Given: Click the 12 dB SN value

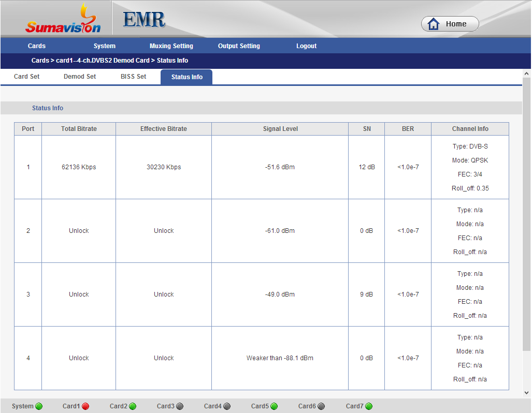Looking at the screenshot, I should 367,167.
